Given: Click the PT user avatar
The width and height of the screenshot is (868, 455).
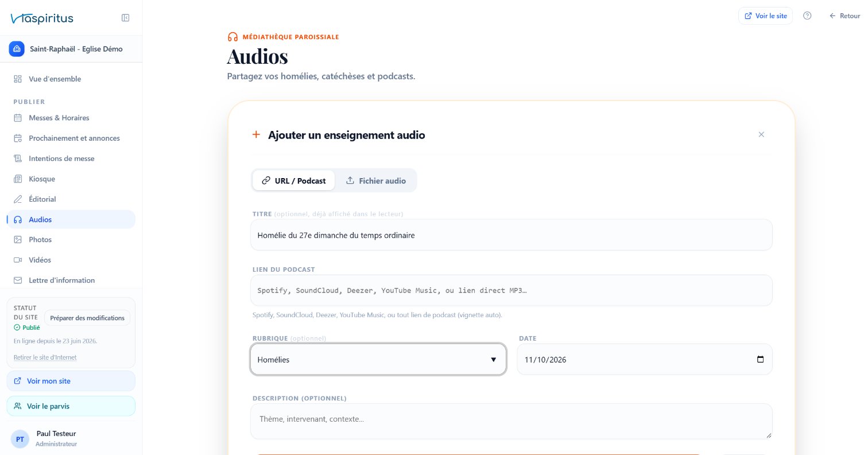Looking at the screenshot, I should [x=20, y=439].
